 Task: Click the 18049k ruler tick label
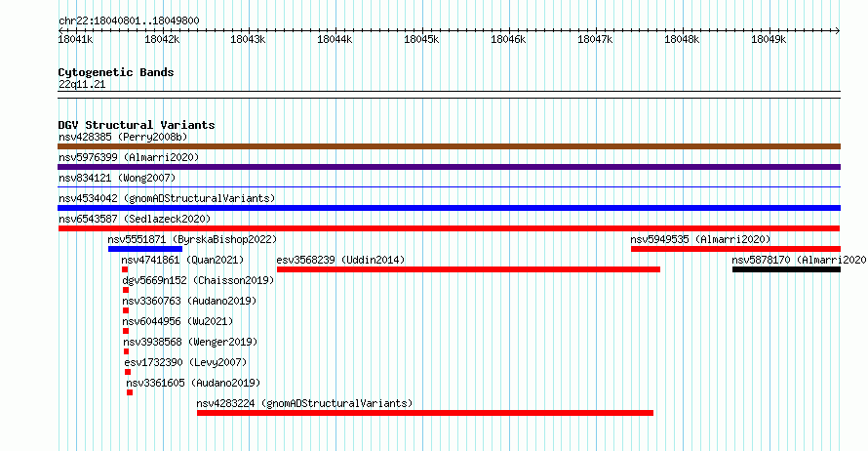(769, 39)
